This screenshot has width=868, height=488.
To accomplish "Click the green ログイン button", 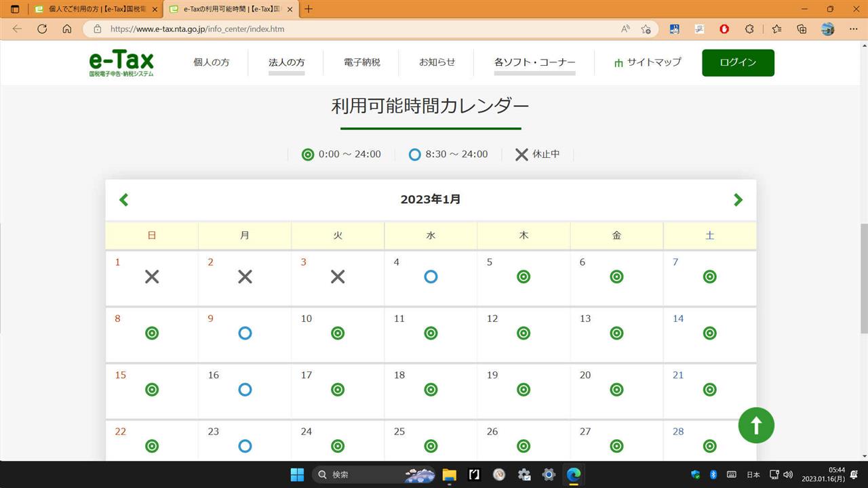I will click(x=738, y=62).
